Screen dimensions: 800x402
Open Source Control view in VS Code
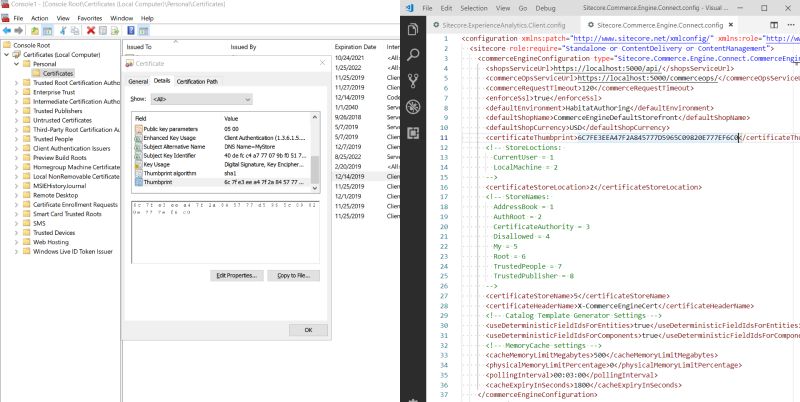point(413,81)
